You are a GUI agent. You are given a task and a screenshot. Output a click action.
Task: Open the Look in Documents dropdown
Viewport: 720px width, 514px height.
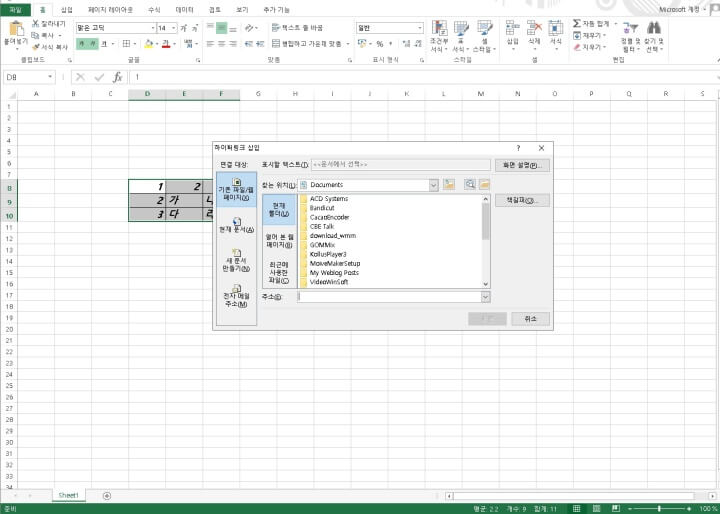click(433, 185)
